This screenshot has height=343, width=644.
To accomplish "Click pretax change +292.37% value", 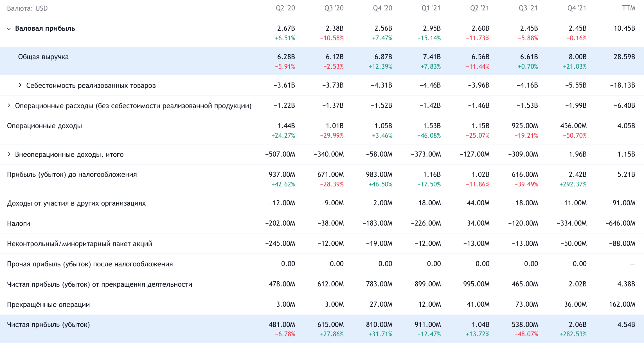I will (573, 184).
